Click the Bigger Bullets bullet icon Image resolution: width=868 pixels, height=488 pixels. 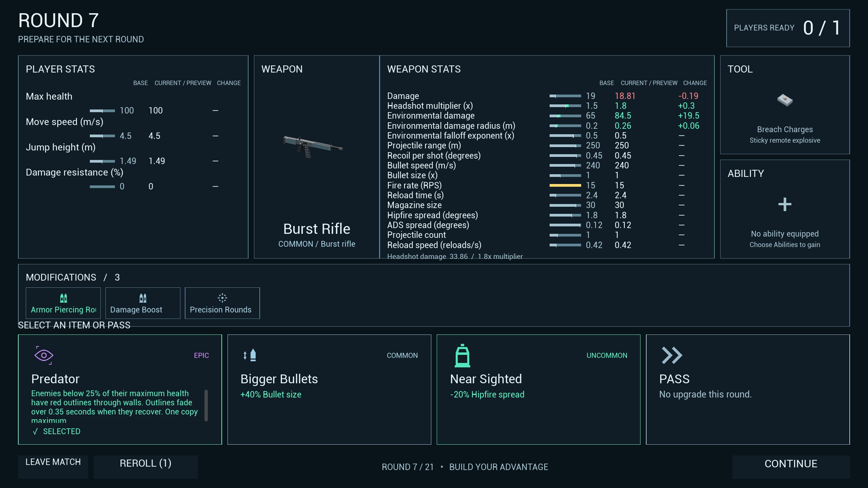coord(250,355)
